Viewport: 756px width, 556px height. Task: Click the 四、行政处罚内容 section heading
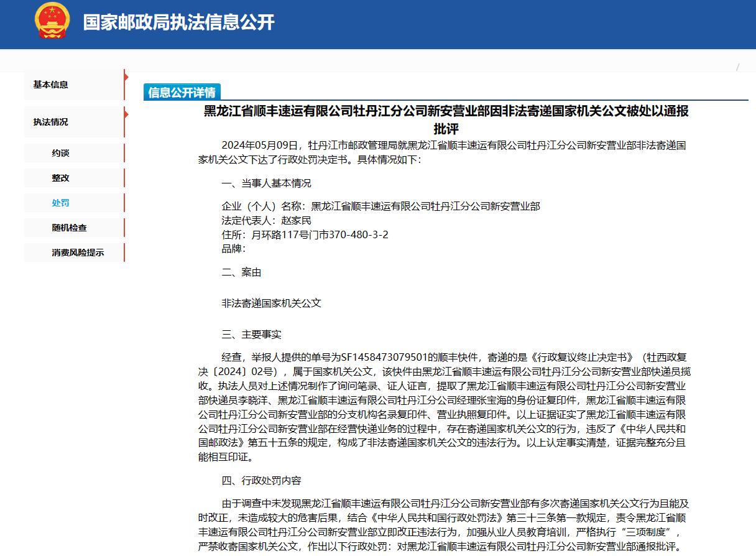261,481
